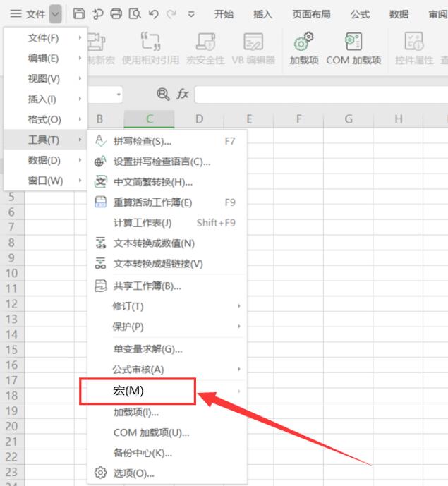
Task: Click the hamburger menu icon beside 文件
Action: click(16, 13)
